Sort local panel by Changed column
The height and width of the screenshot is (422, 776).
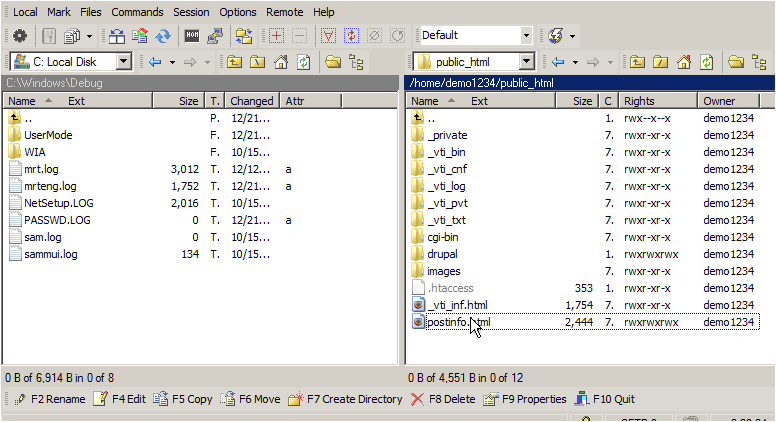click(x=252, y=101)
